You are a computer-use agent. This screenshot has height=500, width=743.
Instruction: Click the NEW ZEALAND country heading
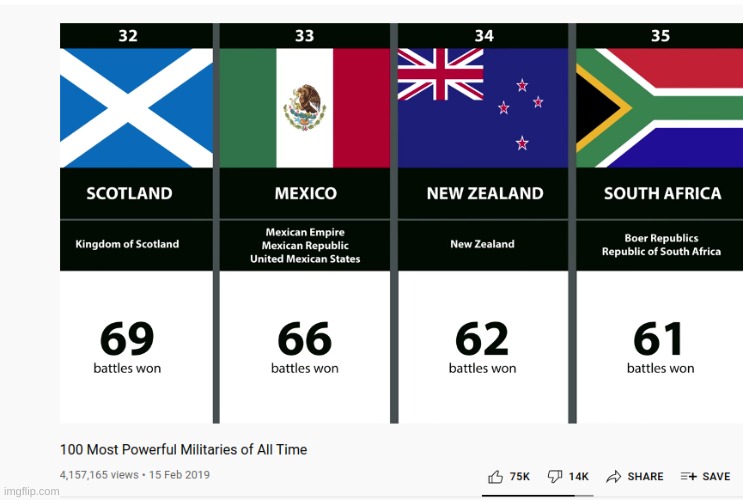tap(485, 194)
